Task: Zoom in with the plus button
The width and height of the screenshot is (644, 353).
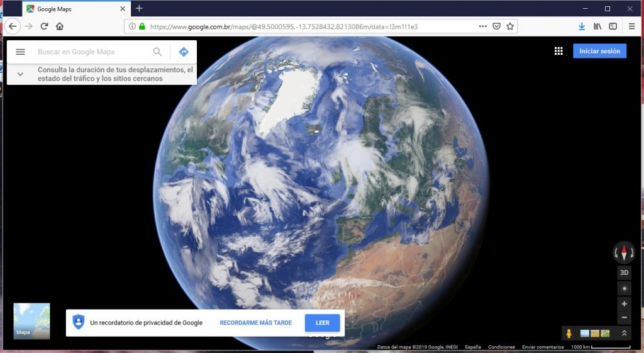Action: 624,303
